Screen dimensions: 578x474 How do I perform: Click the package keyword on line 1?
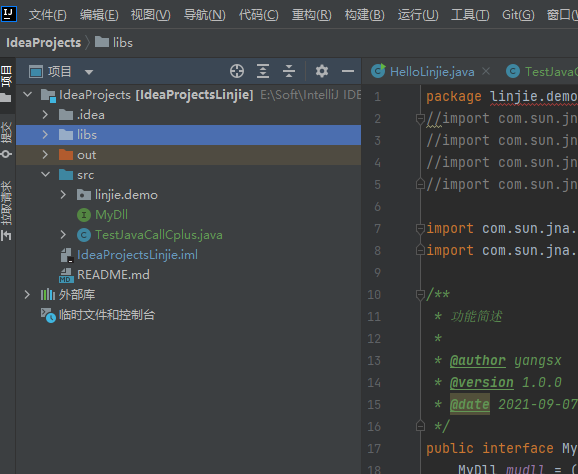point(453,97)
